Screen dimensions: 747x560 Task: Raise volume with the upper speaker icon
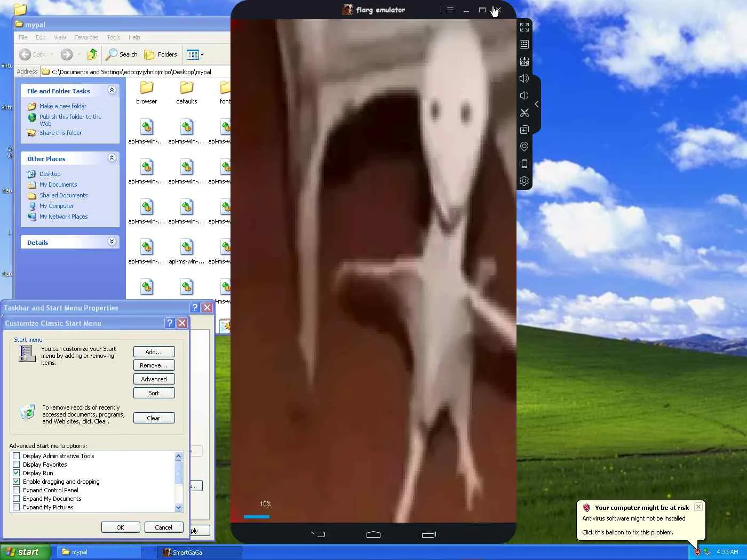tap(525, 78)
